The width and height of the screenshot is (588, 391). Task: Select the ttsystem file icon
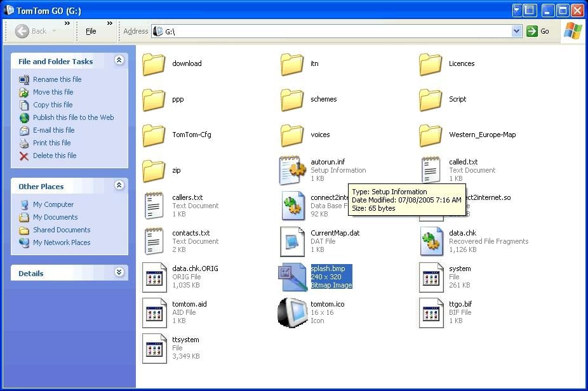(154, 348)
